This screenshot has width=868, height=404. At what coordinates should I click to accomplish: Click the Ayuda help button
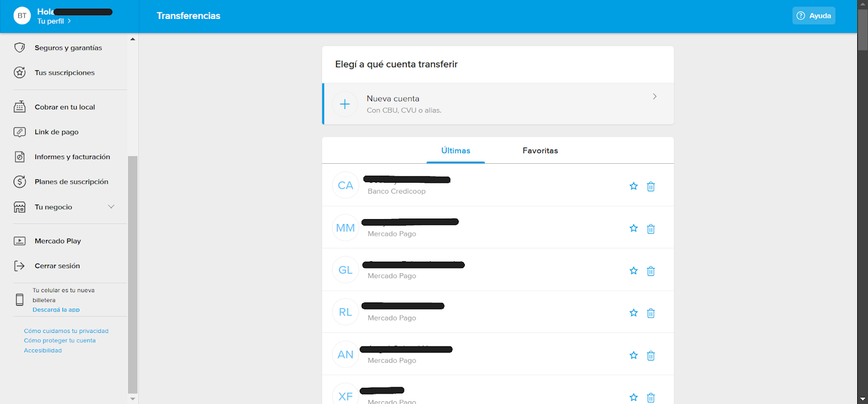point(813,16)
